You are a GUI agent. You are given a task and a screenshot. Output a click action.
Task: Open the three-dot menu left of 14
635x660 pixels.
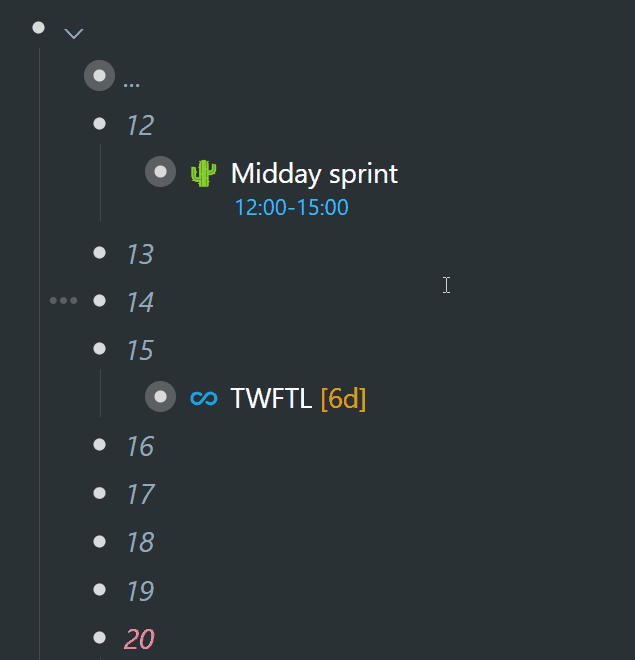click(x=64, y=301)
